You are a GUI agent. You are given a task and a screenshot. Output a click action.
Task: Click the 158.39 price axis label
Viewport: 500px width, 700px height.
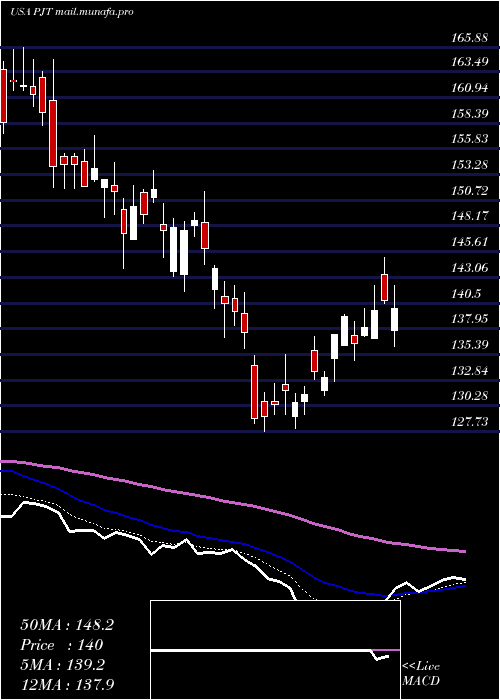point(469,114)
